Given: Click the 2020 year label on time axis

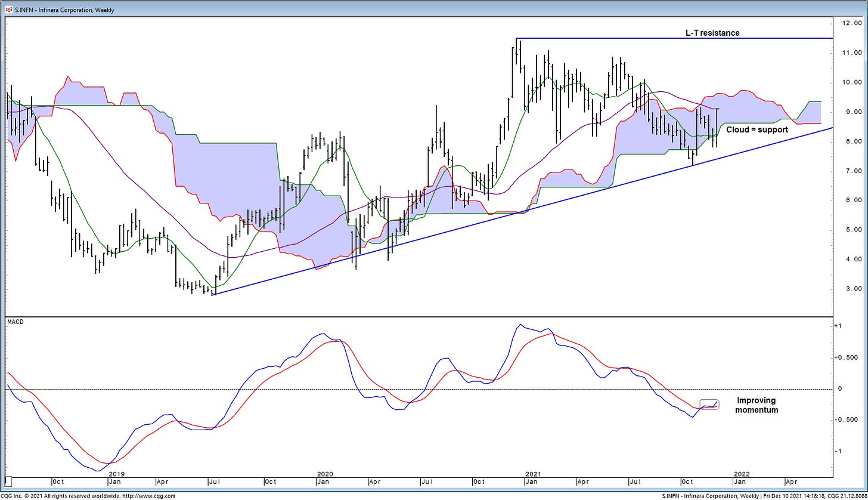Looking at the screenshot, I should click(325, 474).
